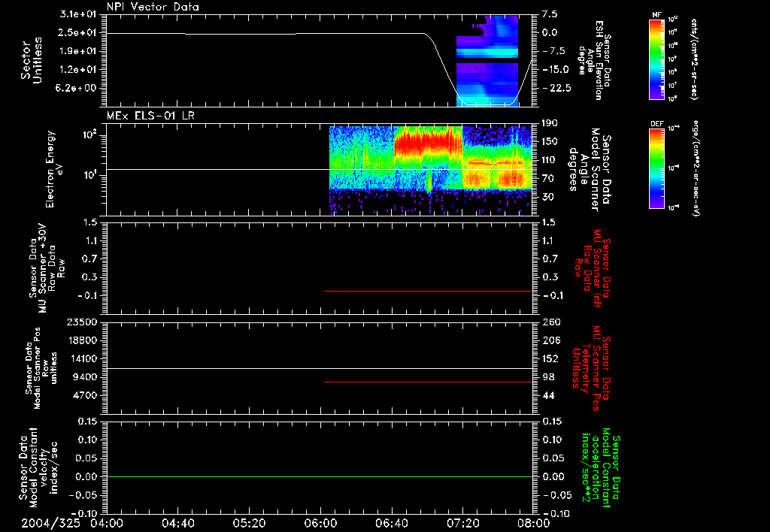Click the "30" scanner angle axis value

click(548, 197)
